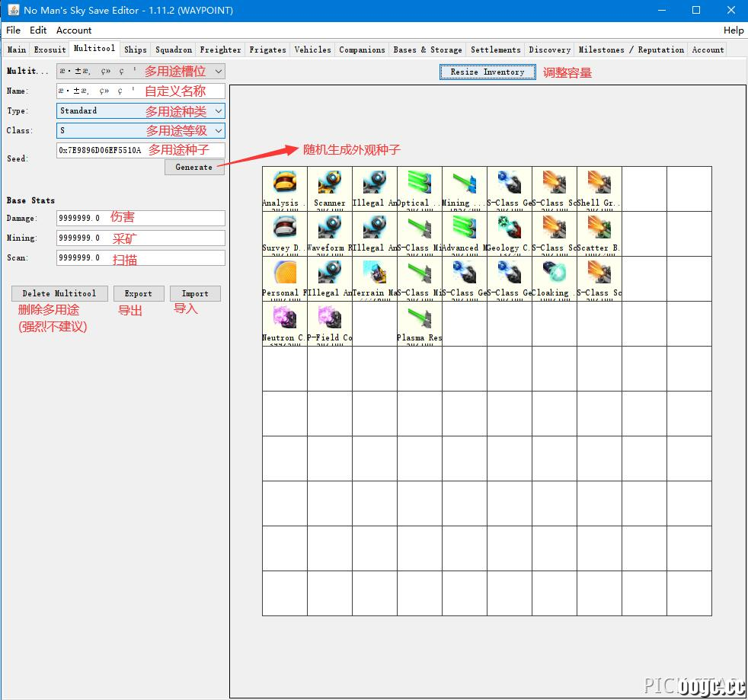Choose the Mining Beam slot icon
The height and width of the screenshot is (700, 748).
click(465, 189)
